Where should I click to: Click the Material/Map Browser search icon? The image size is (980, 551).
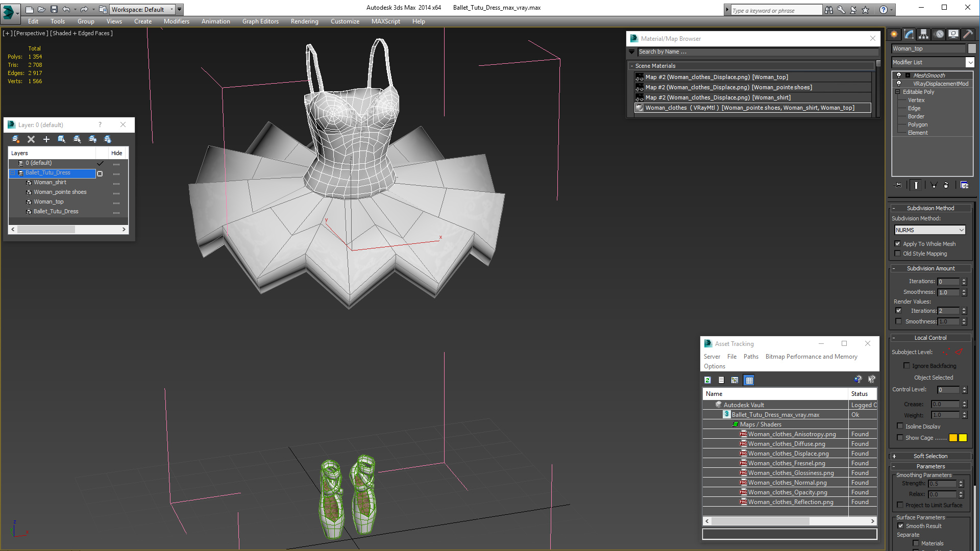click(633, 52)
